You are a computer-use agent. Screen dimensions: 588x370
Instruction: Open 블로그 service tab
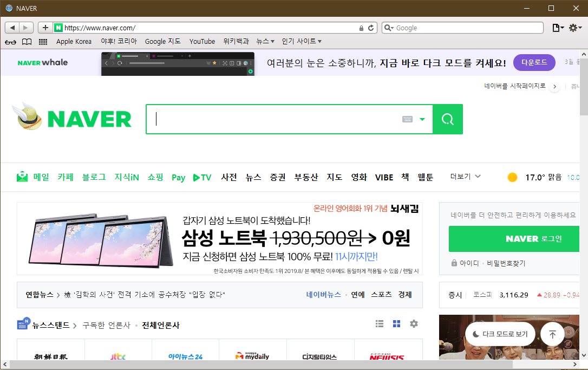tap(94, 177)
